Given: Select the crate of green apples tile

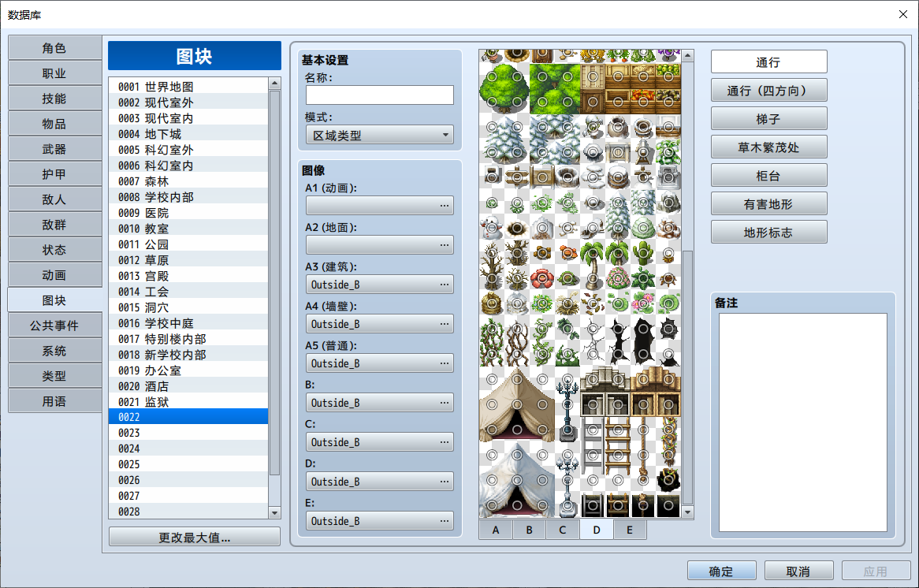Looking at the screenshot, I should 668,76.
